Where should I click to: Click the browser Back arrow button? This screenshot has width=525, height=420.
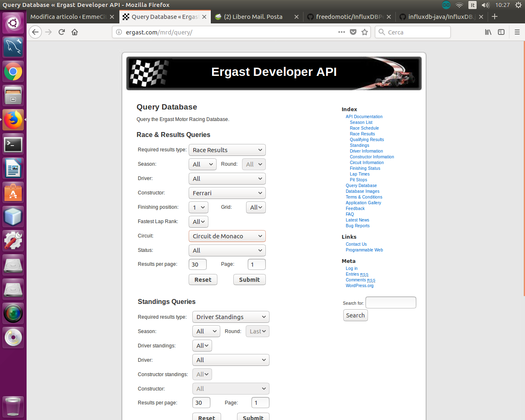[35, 32]
